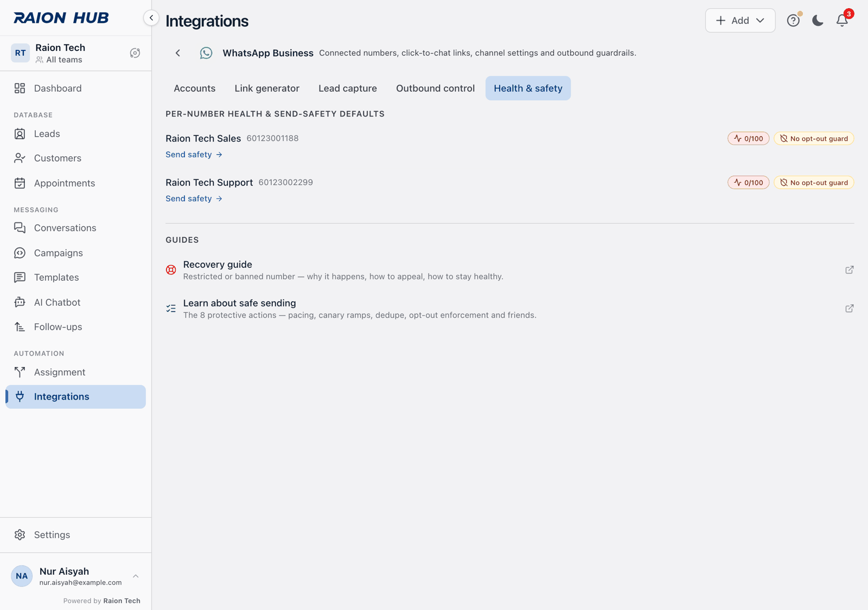Collapse the sidebar with the chevron button
The width and height of the screenshot is (868, 610).
pos(151,18)
